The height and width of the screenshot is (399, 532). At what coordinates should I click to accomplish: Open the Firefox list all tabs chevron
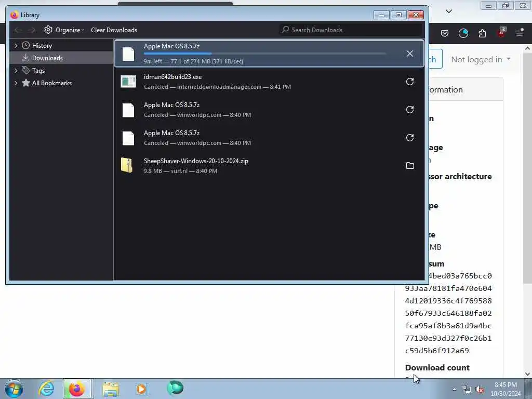[448, 11]
